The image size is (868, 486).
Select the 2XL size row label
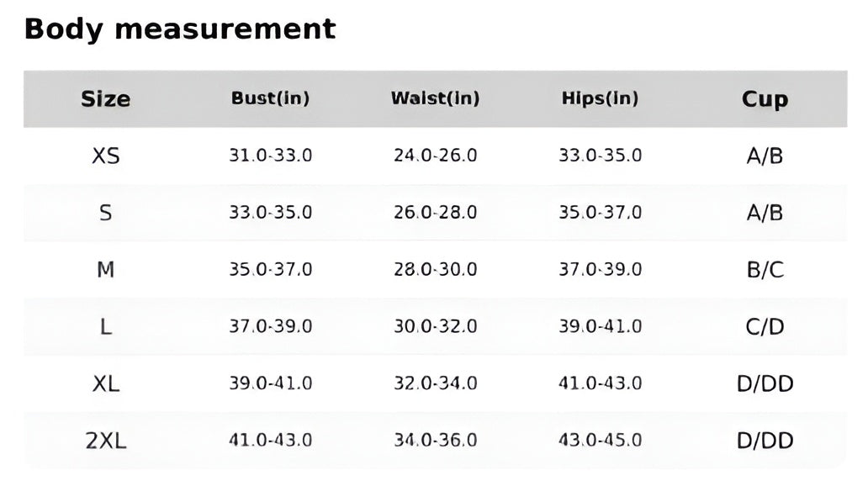point(106,441)
